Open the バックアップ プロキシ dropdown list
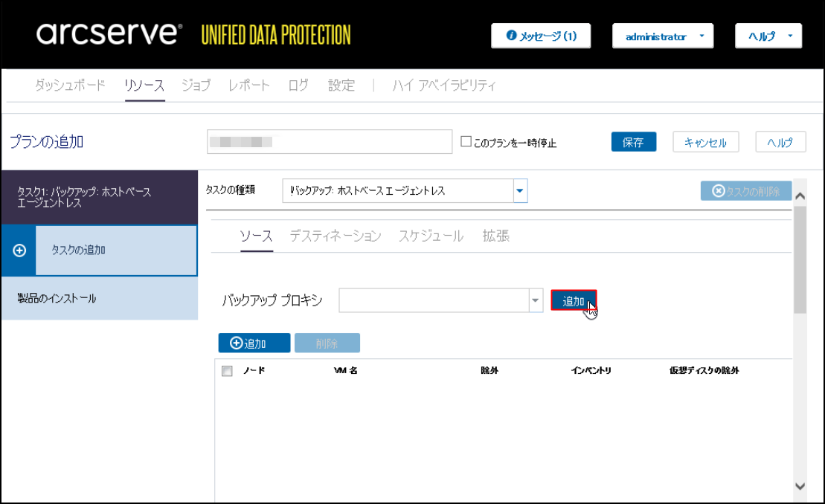The image size is (825, 504). click(x=535, y=300)
